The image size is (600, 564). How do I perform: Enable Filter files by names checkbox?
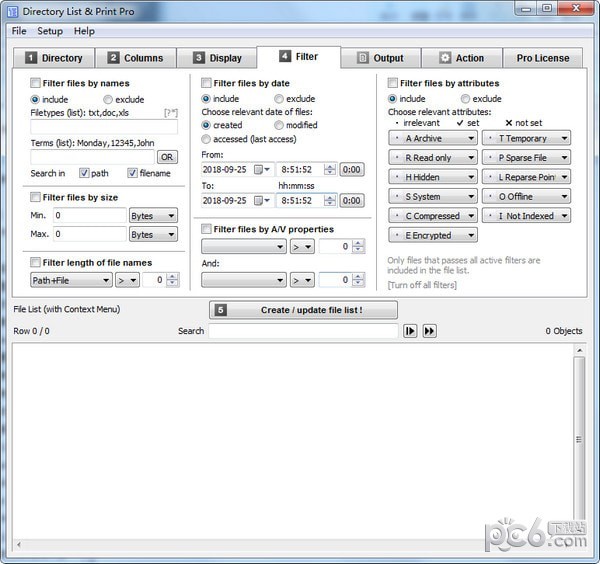point(35,83)
